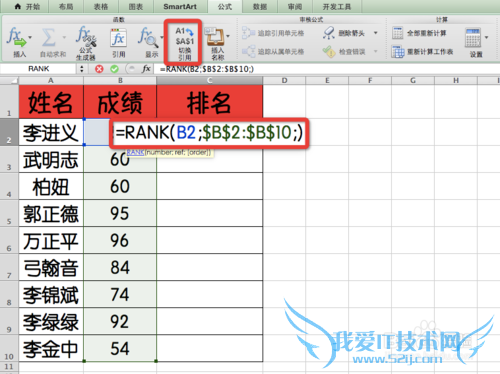Switch to the 开始 (Home) tab
Screen dimensions: 500x374
pos(28,6)
